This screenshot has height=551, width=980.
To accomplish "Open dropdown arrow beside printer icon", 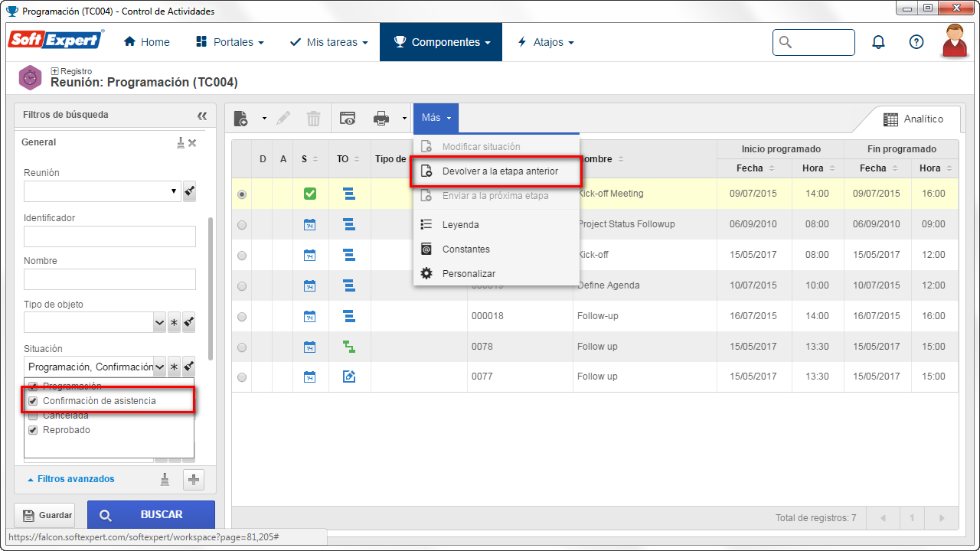I will tap(403, 119).
